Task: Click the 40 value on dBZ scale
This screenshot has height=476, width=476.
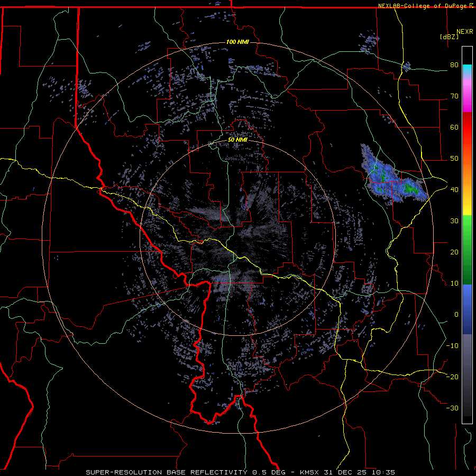Action: click(454, 190)
